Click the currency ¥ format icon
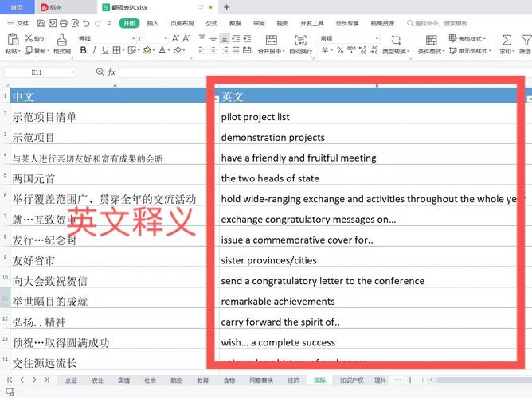 (325, 50)
